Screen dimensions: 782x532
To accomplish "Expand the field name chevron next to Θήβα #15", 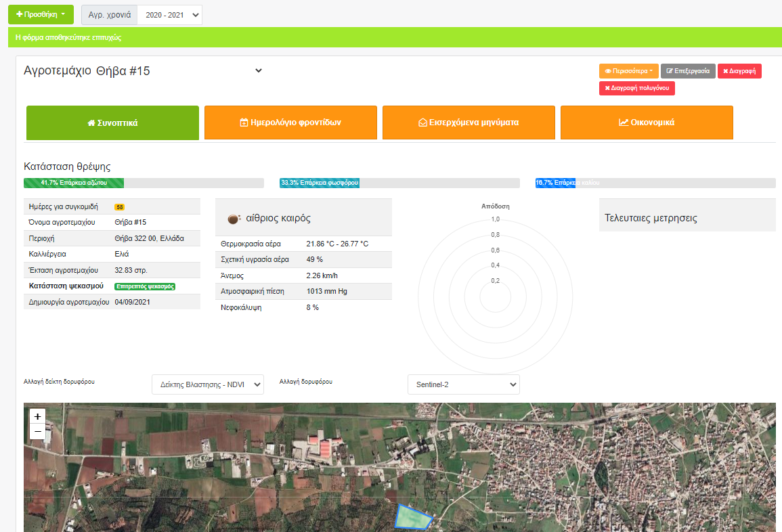I will [x=258, y=70].
